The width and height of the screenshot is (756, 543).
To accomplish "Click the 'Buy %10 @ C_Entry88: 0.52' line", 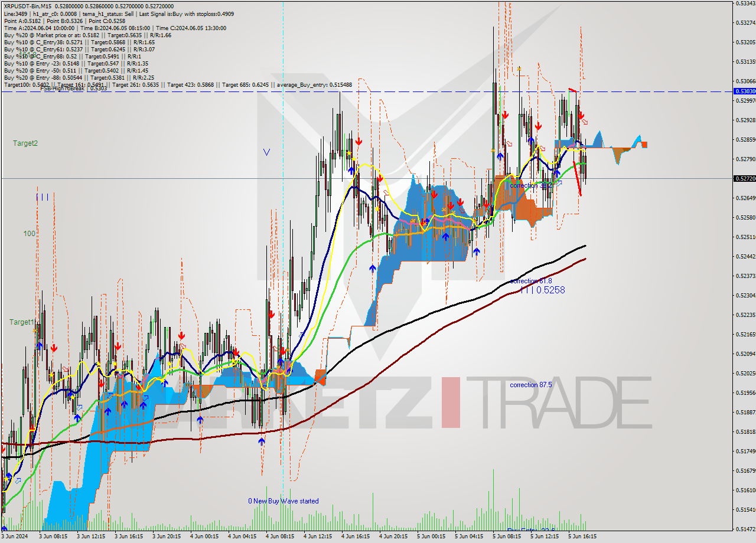I will [71, 56].
